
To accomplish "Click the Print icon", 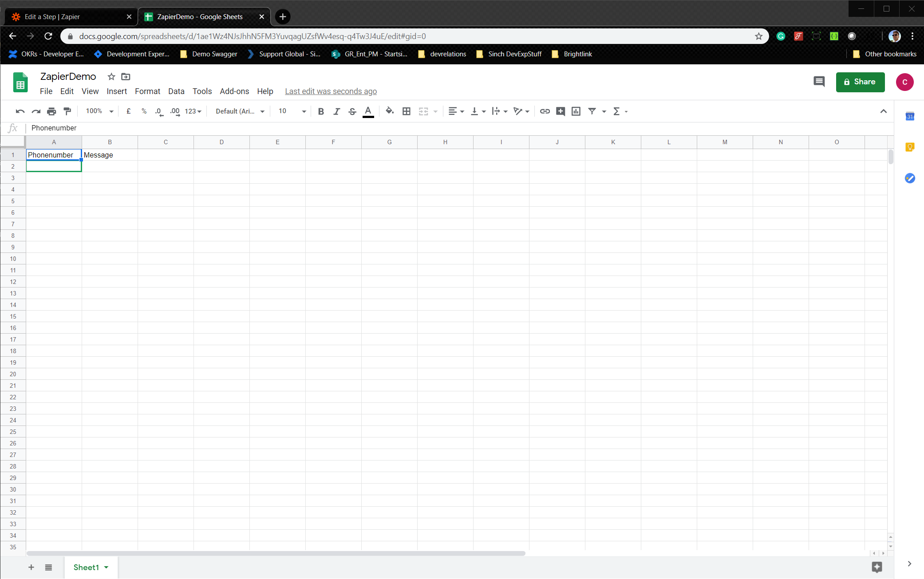I will 51,111.
